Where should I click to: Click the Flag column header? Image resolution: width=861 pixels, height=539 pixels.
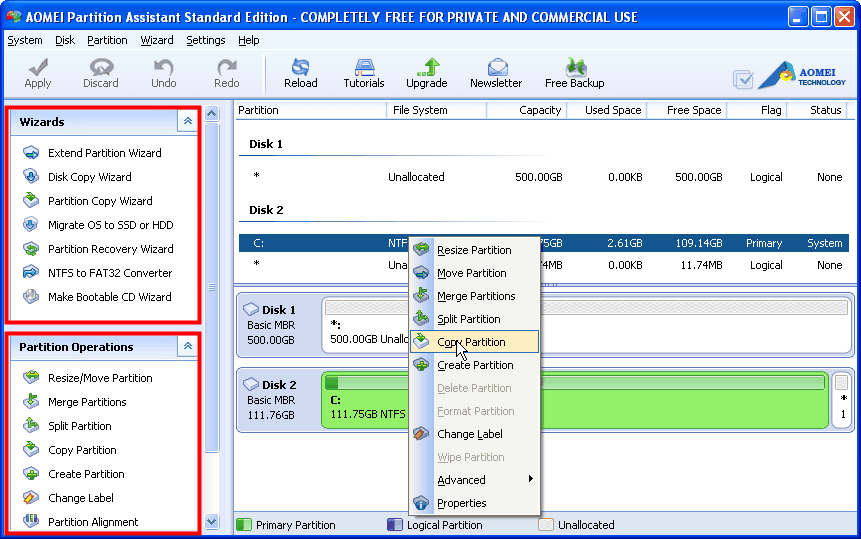757,110
